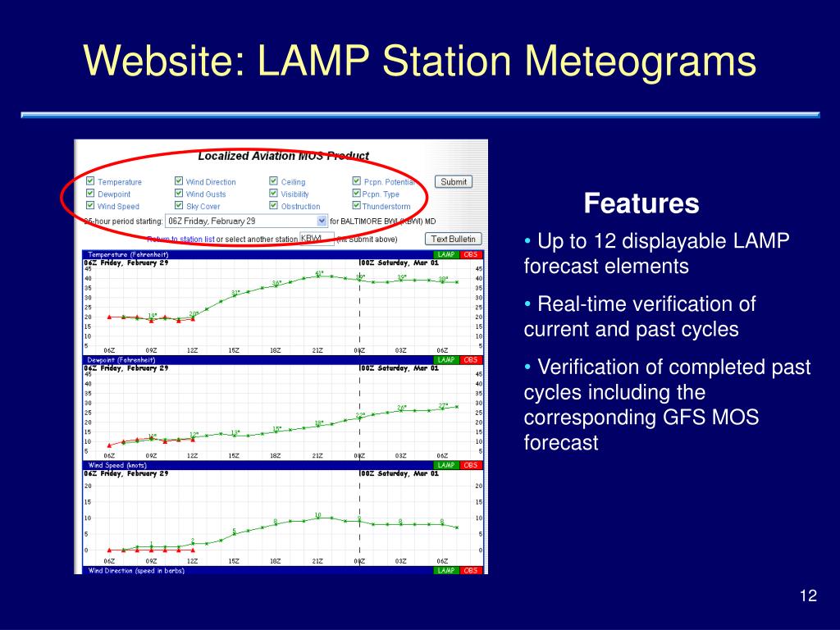
Task: Uncheck the Pcpn. Potential checkbox
Action: point(356,181)
